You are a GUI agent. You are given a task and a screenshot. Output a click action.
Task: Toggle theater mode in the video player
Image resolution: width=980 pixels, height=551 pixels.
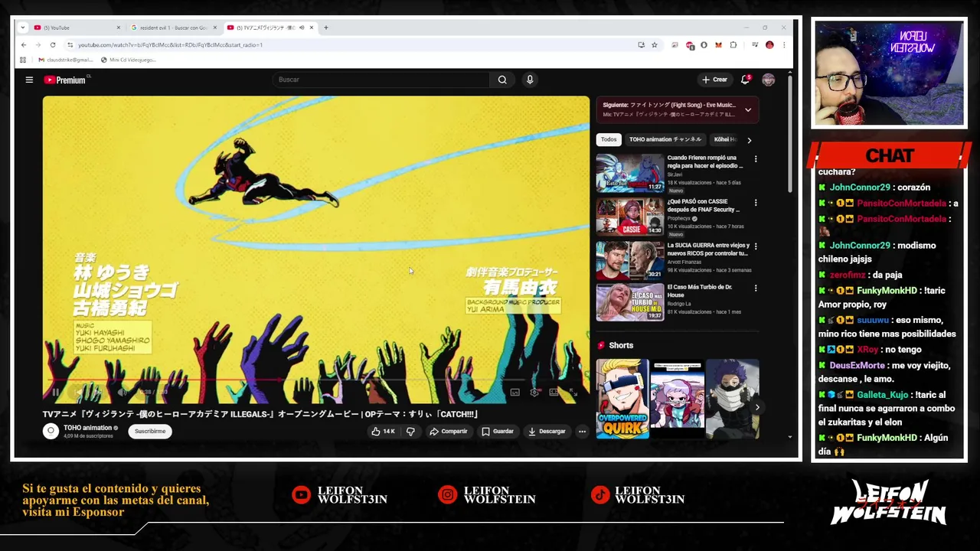point(554,392)
